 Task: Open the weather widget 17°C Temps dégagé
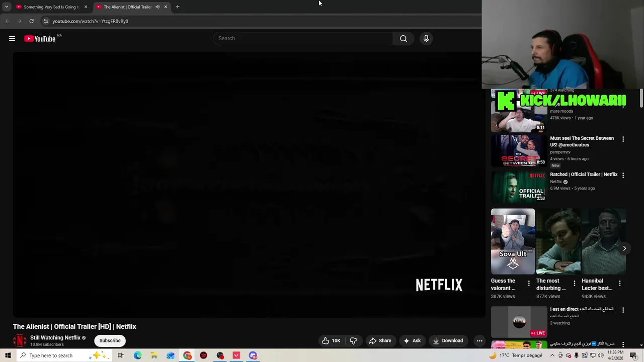coord(516,355)
